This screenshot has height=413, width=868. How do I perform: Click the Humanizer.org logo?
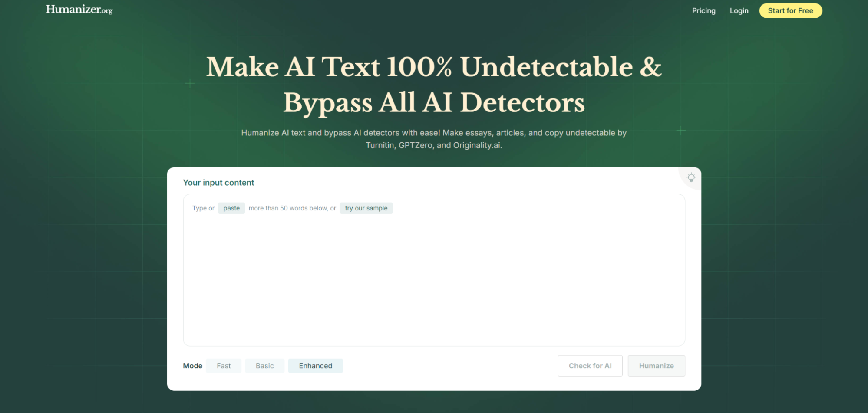(79, 10)
